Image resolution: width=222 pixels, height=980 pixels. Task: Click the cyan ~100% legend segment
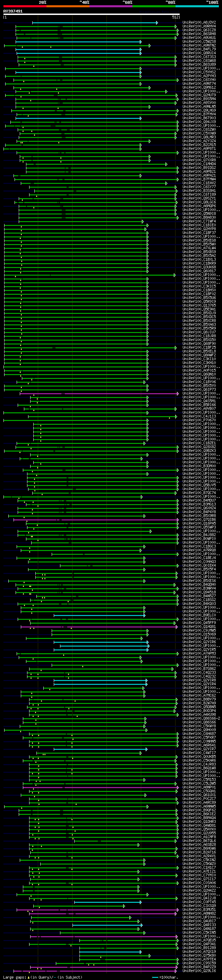(x=197, y=6)
